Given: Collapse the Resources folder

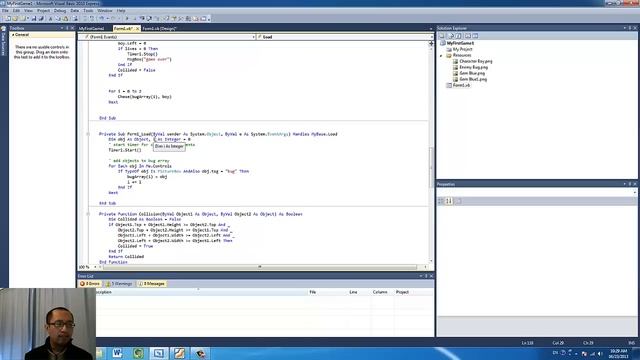Looking at the screenshot, I should (x=441, y=55).
